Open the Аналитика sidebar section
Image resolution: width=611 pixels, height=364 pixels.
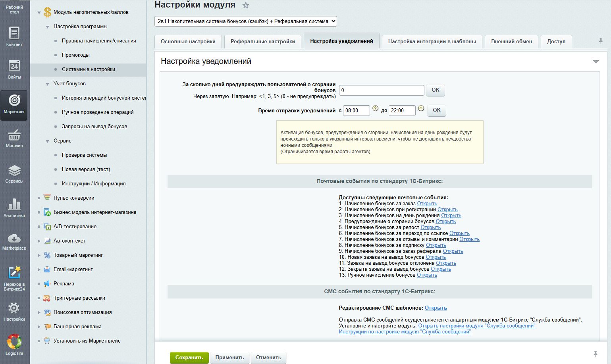(14, 208)
